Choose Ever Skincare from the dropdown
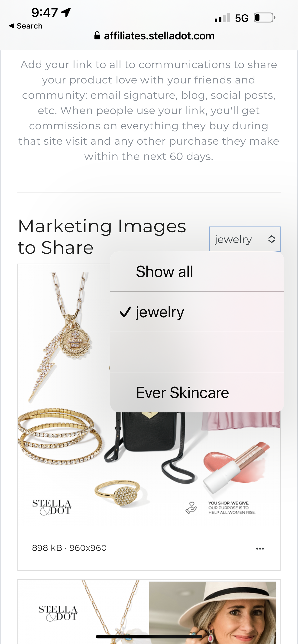This screenshot has height=644, width=298. [197, 392]
